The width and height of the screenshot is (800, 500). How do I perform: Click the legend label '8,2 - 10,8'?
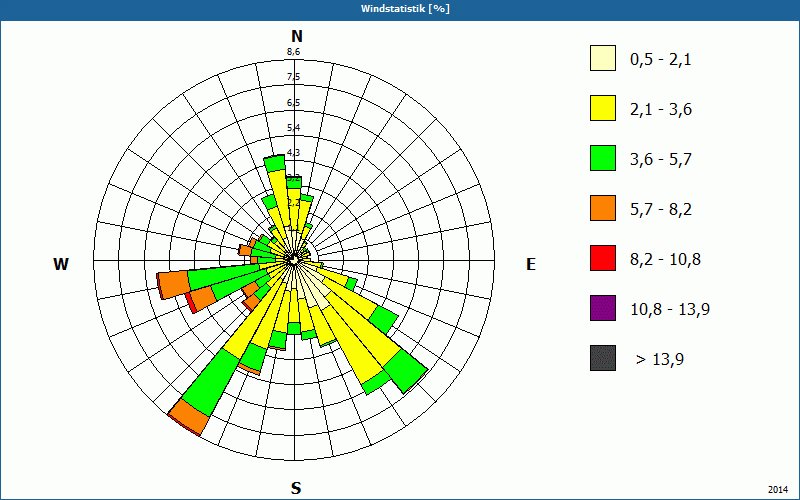(x=665, y=260)
